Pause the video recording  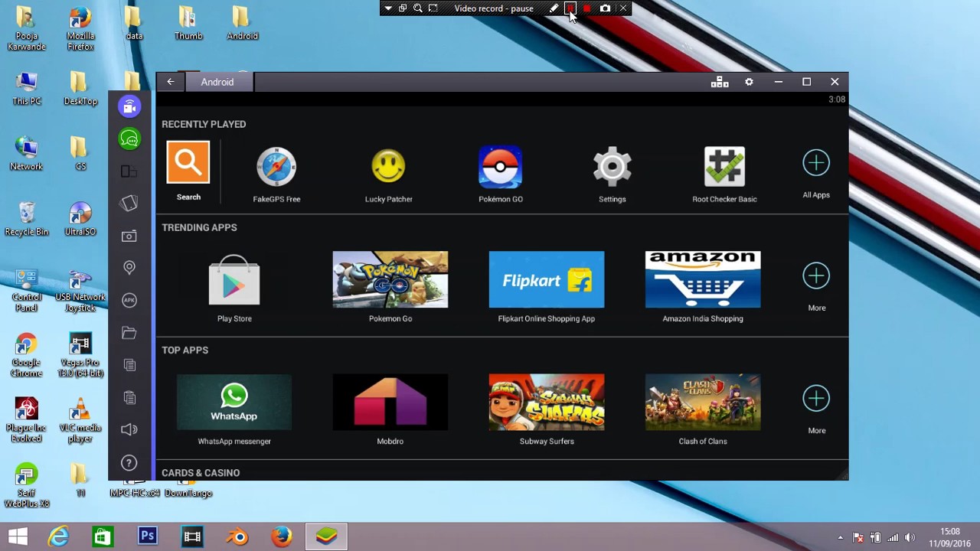[x=570, y=8]
